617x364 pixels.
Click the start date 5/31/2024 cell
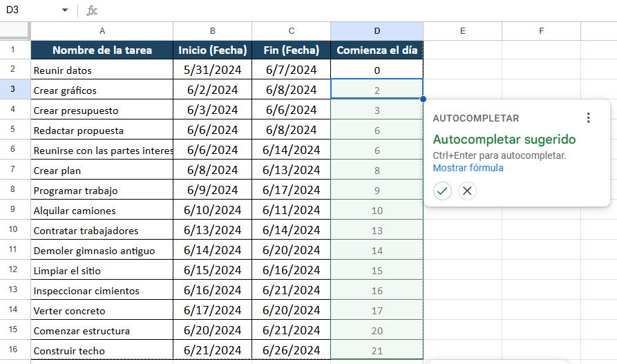[213, 70]
